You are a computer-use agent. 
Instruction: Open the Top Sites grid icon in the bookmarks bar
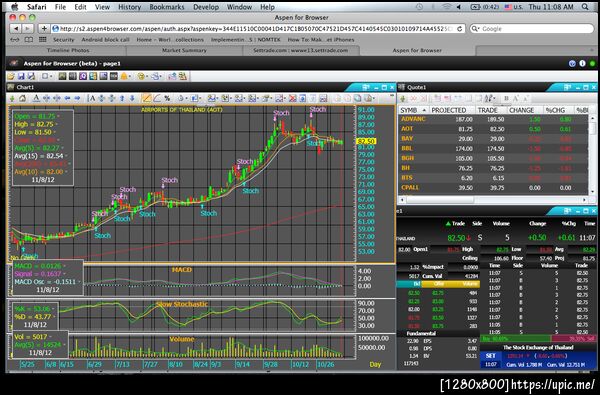pyautogui.click(x=42, y=39)
